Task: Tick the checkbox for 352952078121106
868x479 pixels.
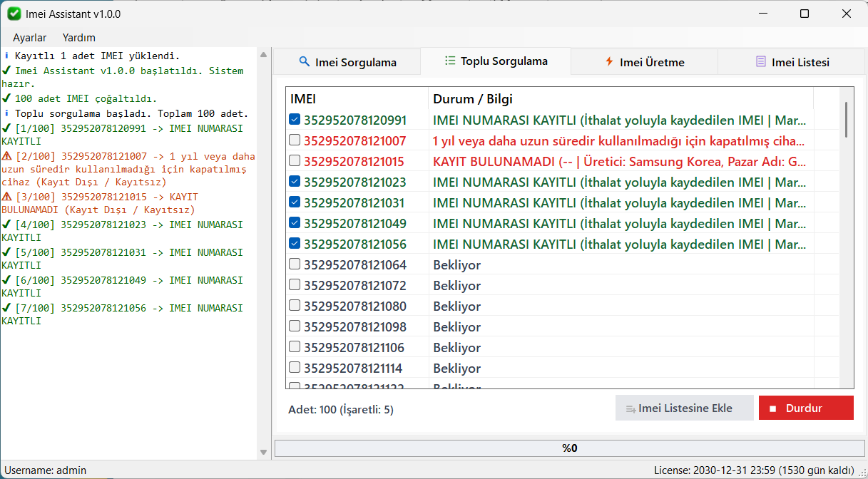Action: (295, 347)
